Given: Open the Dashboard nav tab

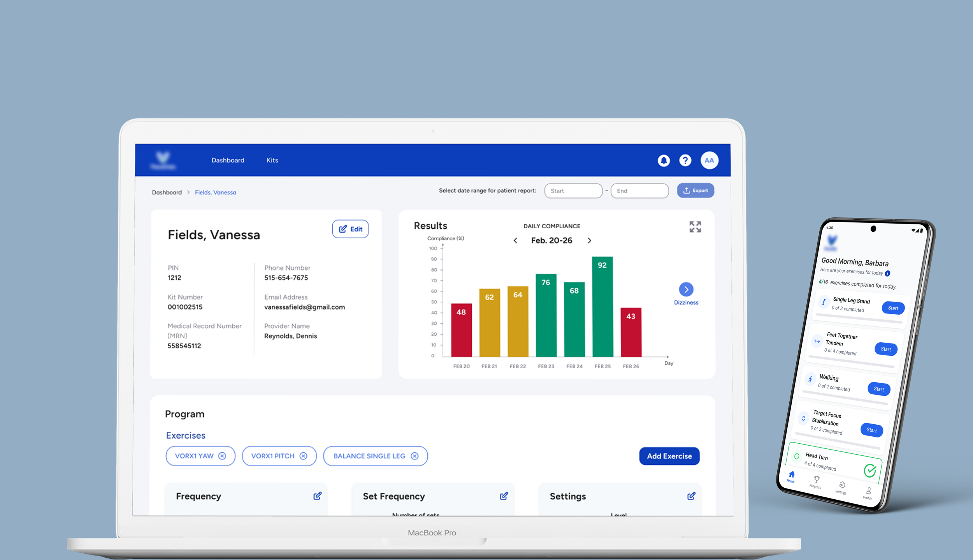Looking at the screenshot, I should (228, 160).
